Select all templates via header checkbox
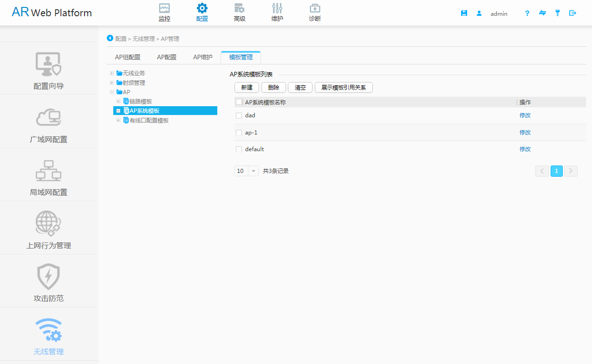Image resolution: width=592 pixels, height=364 pixels. [x=239, y=102]
